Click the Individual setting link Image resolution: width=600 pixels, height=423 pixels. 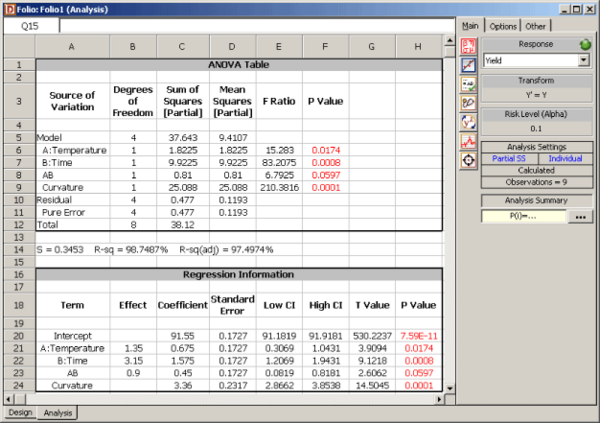[565, 158]
